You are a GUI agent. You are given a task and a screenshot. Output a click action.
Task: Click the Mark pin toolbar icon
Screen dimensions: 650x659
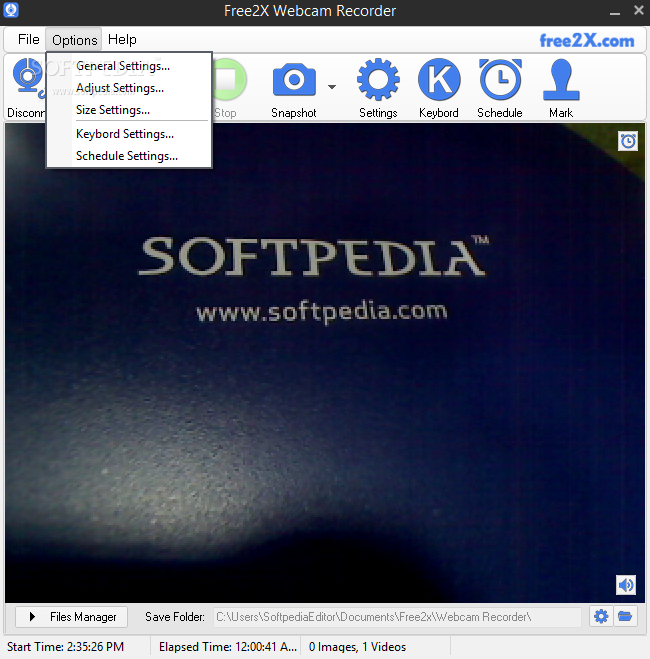coord(561,79)
